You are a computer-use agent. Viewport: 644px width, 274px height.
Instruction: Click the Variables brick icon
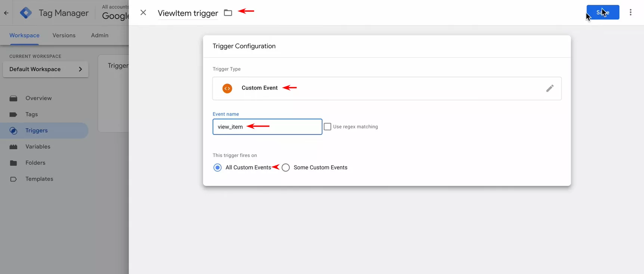click(x=13, y=147)
